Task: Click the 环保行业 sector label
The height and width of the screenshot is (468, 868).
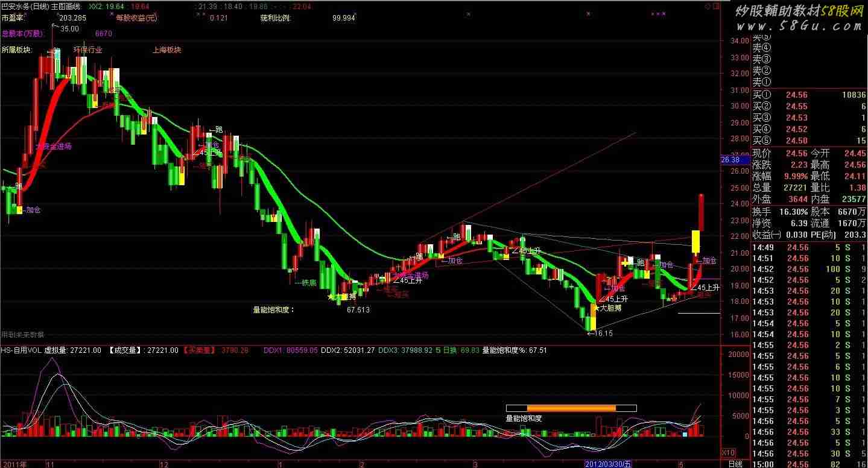Action: (88, 50)
